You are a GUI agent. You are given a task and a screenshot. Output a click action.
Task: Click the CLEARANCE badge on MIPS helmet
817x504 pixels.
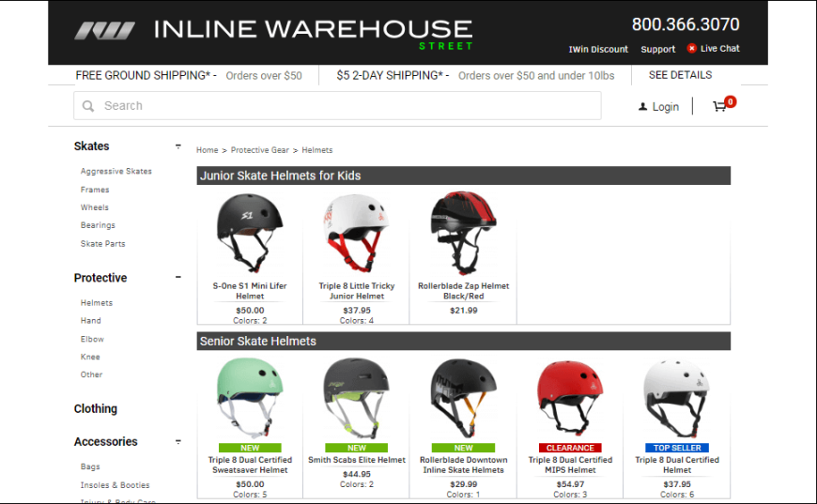570,448
